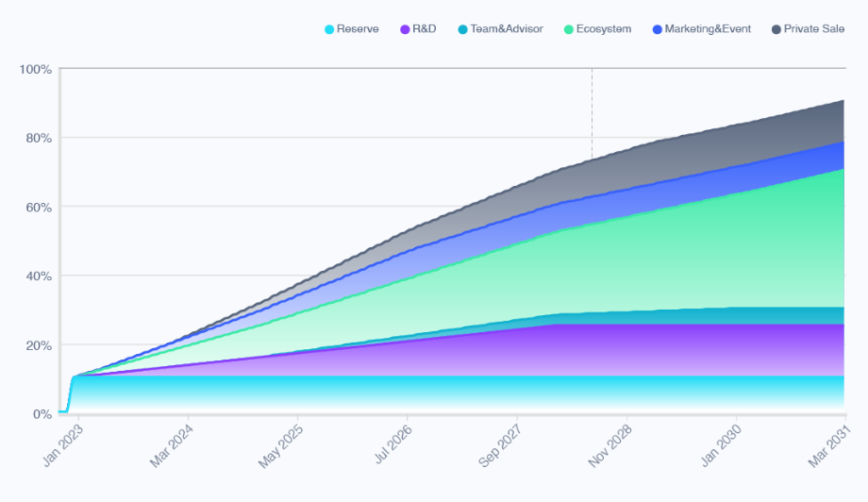The width and height of the screenshot is (868, 502).
Task: Click the 100% y-axis label
Action: [x=35, y=70]
